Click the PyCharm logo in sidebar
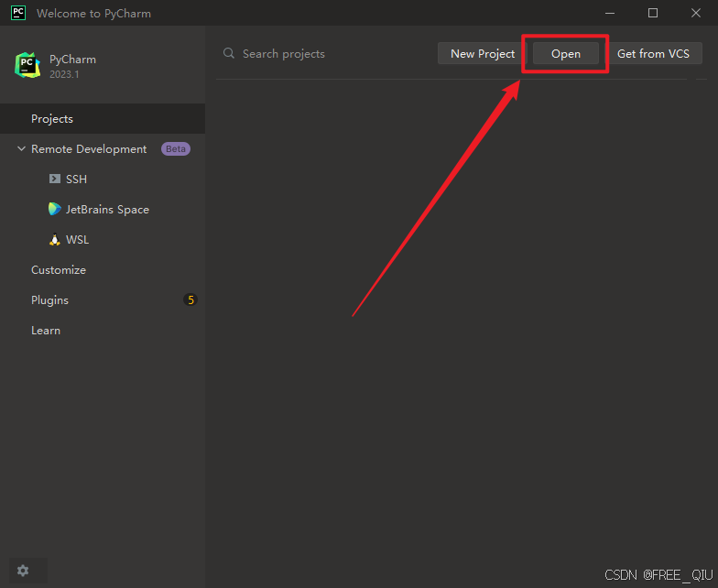Viewport: 718px width, 588px height. 27,65
